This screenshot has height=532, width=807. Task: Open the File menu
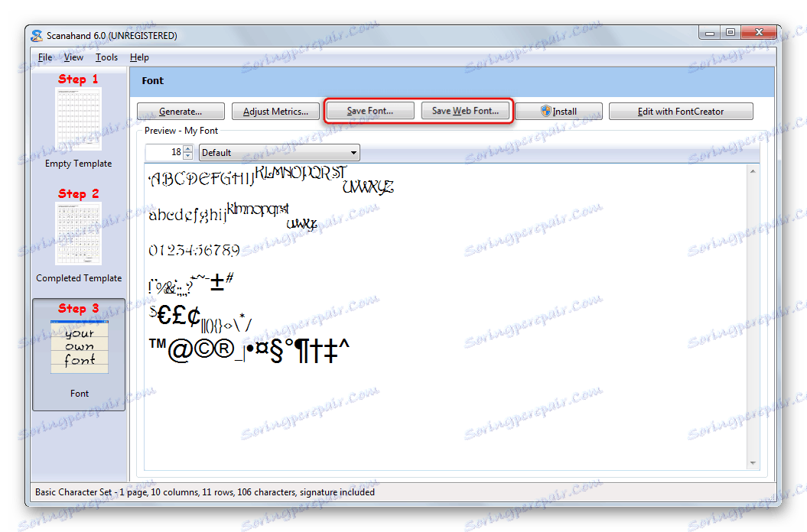(45, 57)
